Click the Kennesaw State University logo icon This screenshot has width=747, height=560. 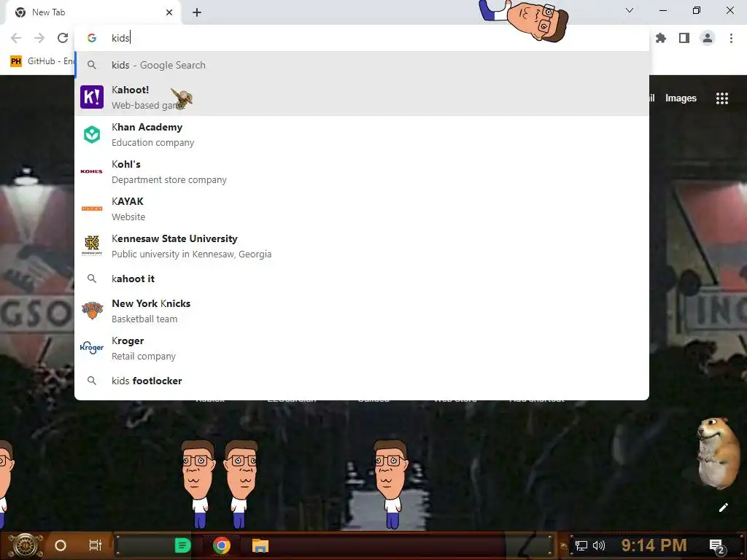[x=92, y=245]
